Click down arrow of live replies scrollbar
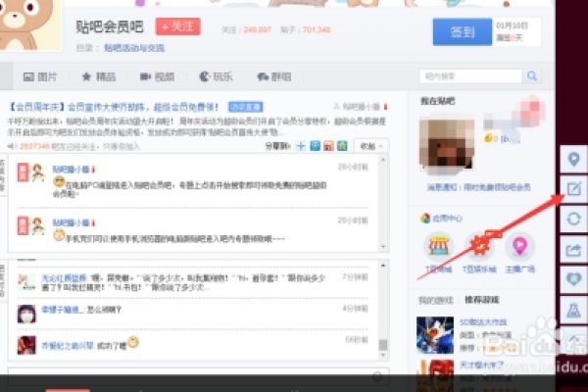588x392 pixels. click(383, 246)
